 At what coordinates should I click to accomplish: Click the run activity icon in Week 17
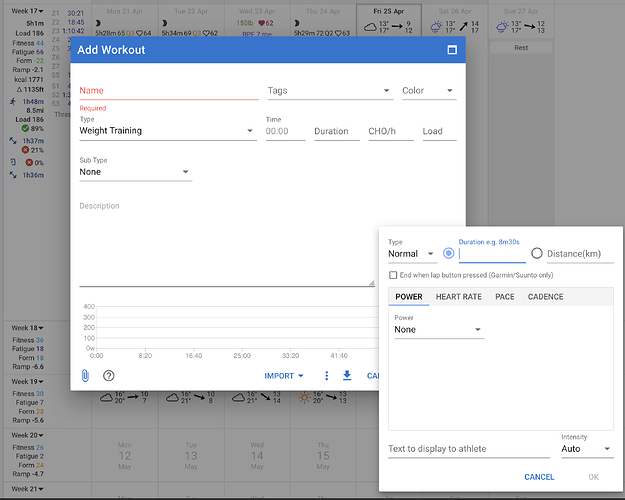coord(13,101)
